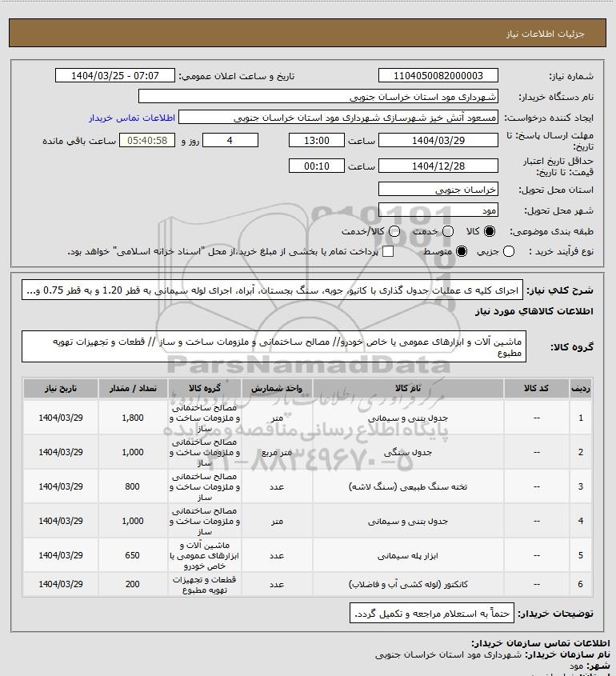This screenshot has width=616, height=676.
Task: Click the delivery city field مود
Action: (x=438, y=210)
